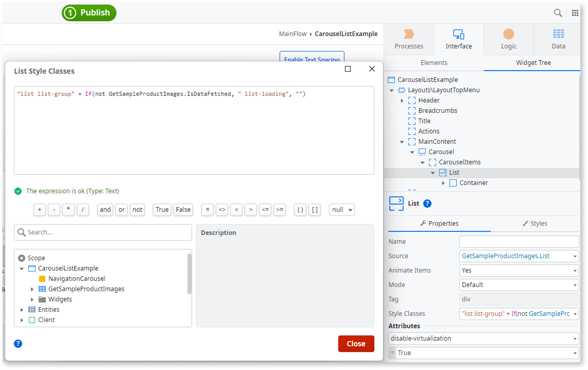
Task: Insert the True literal button
Action: [162, 210]
